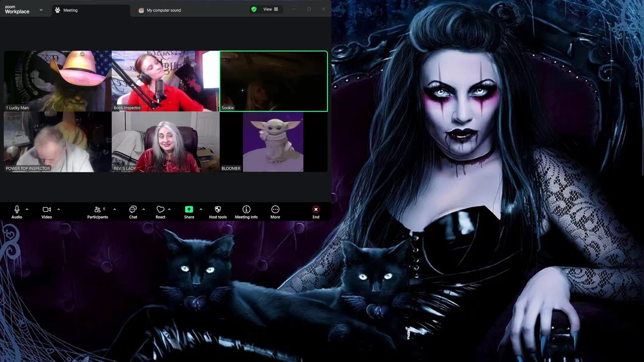Click the Sookie name label

pyautogui.click(x=227, y=108)
